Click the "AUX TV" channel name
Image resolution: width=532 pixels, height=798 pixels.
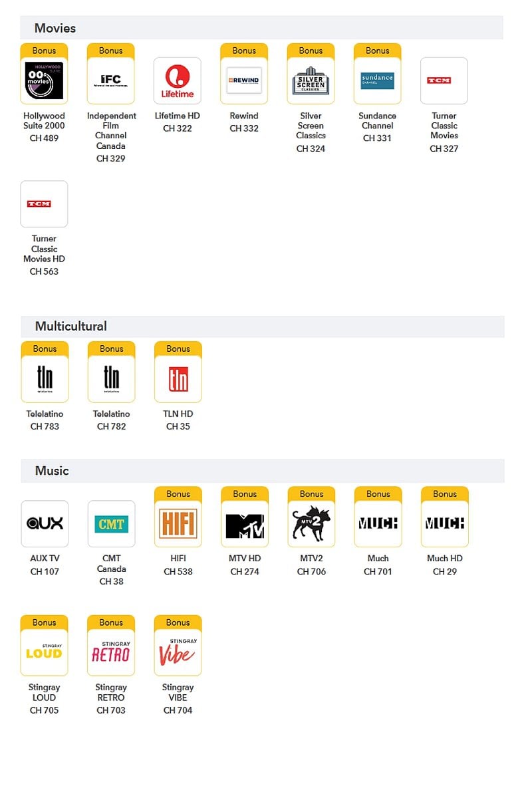pyautogui.click(x=45, y=559)
